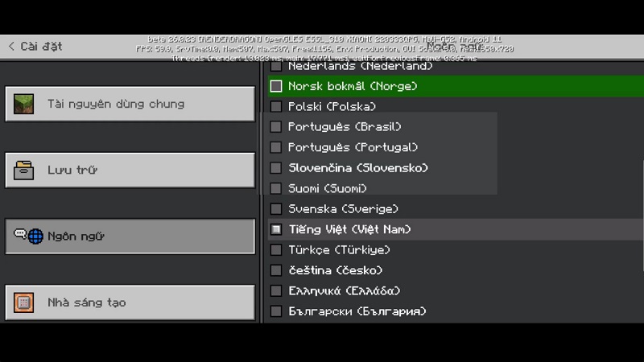Viewport: 644px width, 362px height.
Task: Enable the Português (Brasil) checkbox
Action: click(276, 127)
